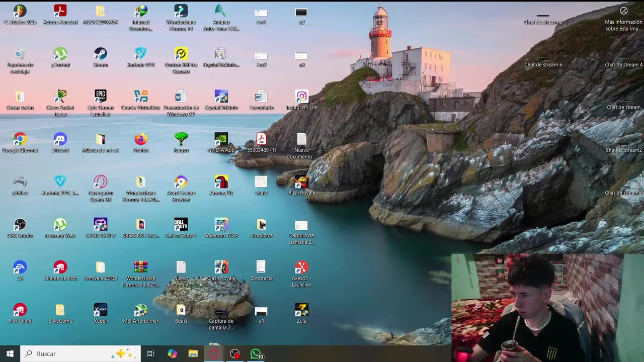Click Más información sobre esta imagen icon
Viewport: 644px width, 362px height.
click(624, 19)
